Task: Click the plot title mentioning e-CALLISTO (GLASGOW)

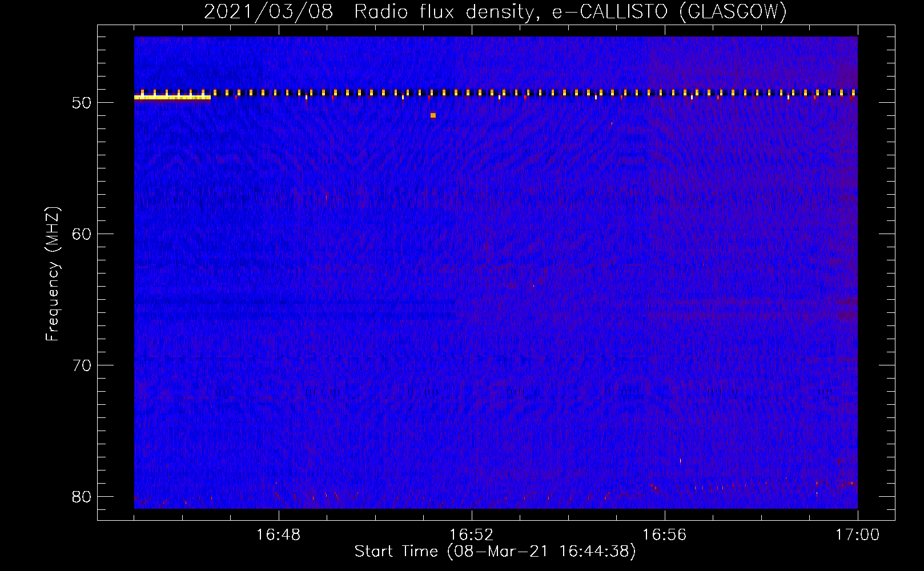Action: point(495,11)
